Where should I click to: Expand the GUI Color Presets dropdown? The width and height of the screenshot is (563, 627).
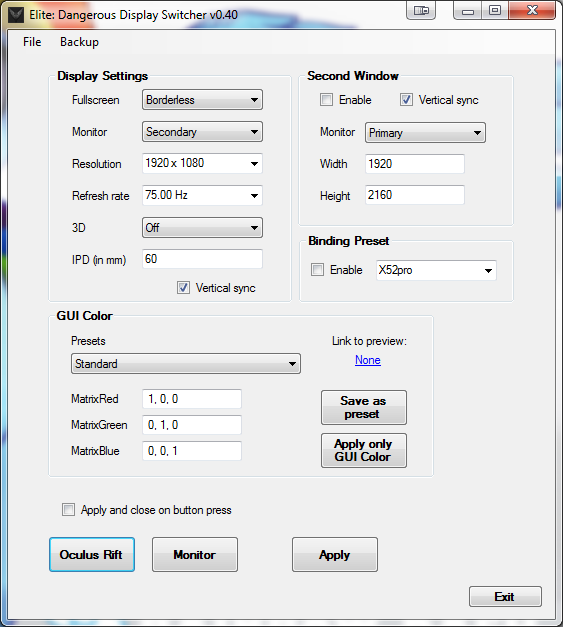click(x=186, y=363)
